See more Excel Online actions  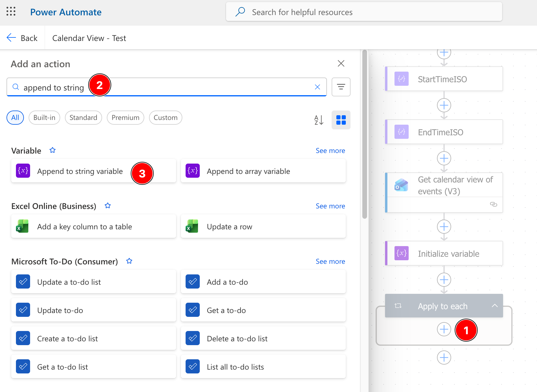(x=330, y=206)
